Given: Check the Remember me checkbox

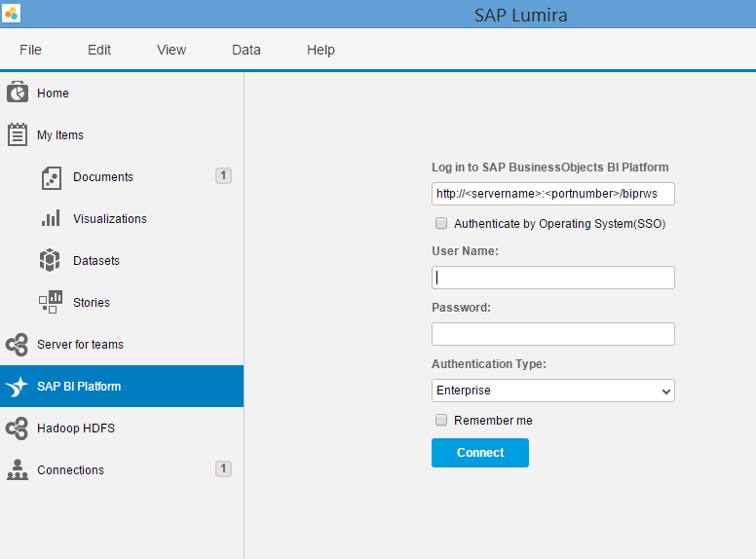Looking at the screenshot, I should 441,420.
